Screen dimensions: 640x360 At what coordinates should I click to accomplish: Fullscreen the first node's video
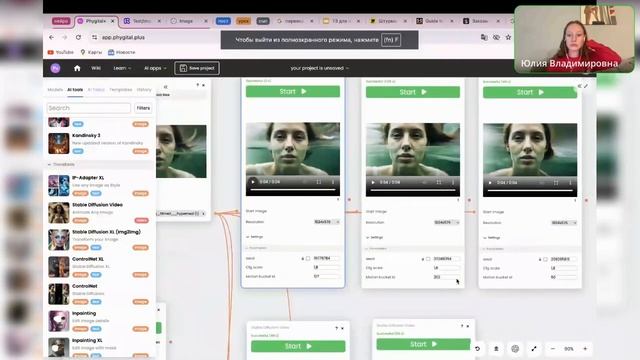(319, 182)
